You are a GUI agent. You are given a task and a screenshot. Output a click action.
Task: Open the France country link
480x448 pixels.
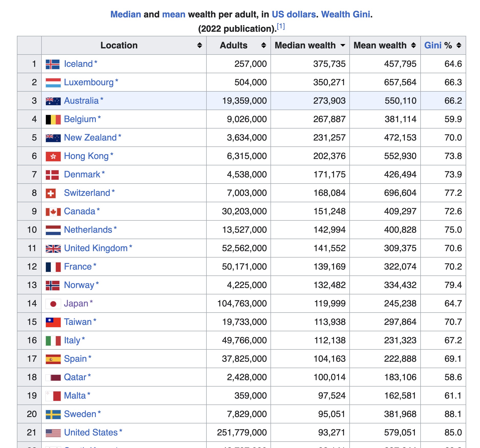(78, 266)
